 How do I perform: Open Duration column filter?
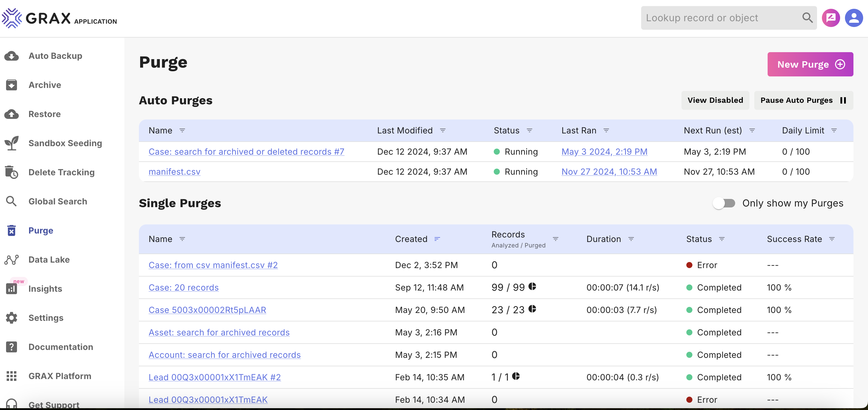631,239
